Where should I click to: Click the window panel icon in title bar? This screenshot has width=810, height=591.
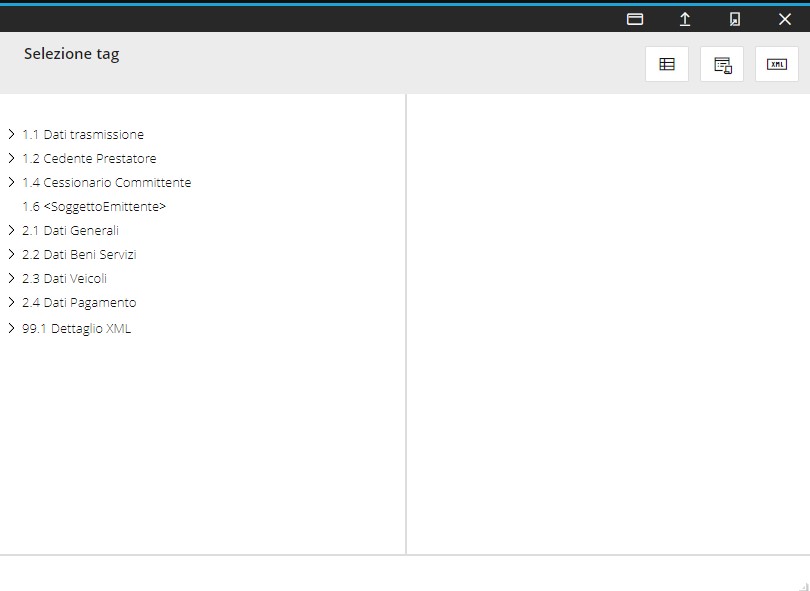(x=635, y=19)
